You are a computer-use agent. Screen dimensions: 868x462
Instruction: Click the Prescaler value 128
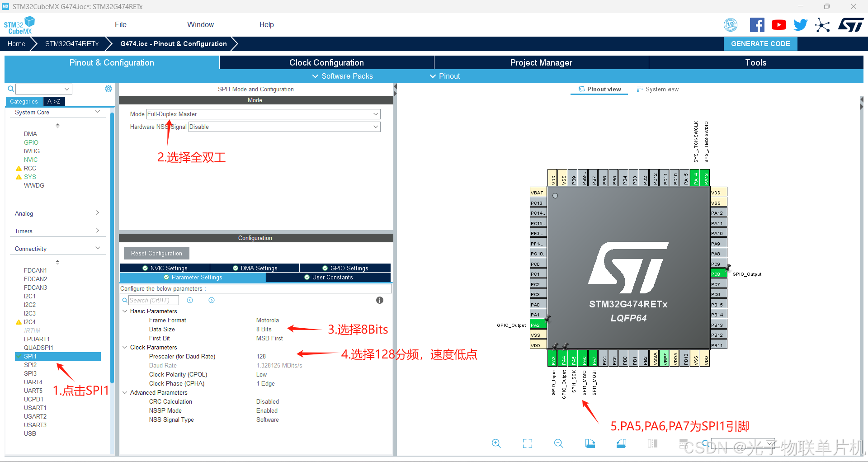tap(261, 356)
